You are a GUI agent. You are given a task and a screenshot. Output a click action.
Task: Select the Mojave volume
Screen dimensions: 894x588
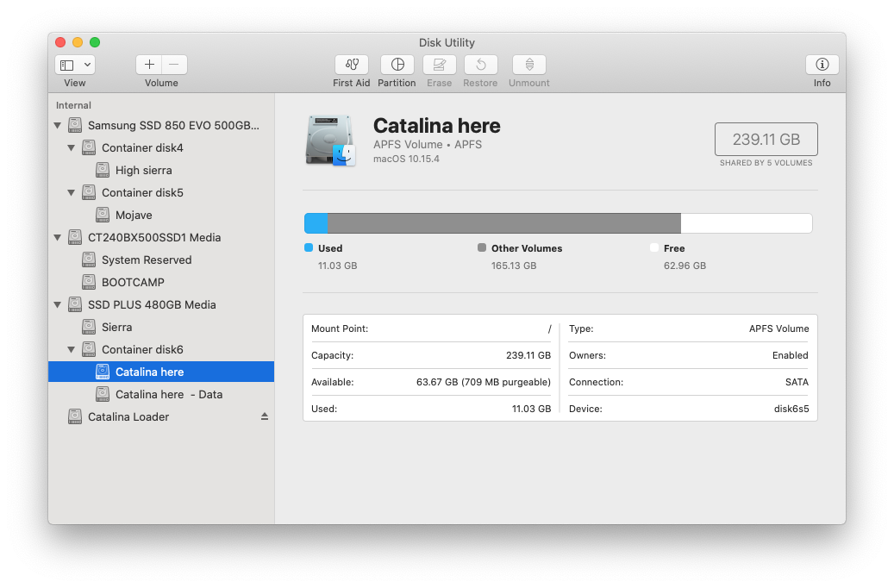(x=161, y=215)
